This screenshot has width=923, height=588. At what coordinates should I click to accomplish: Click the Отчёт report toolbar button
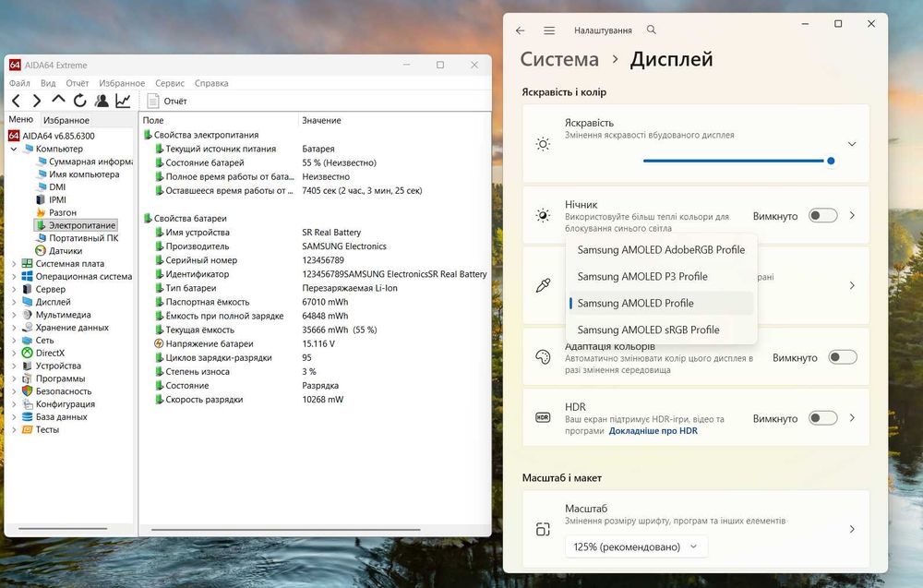coord(166,102)
